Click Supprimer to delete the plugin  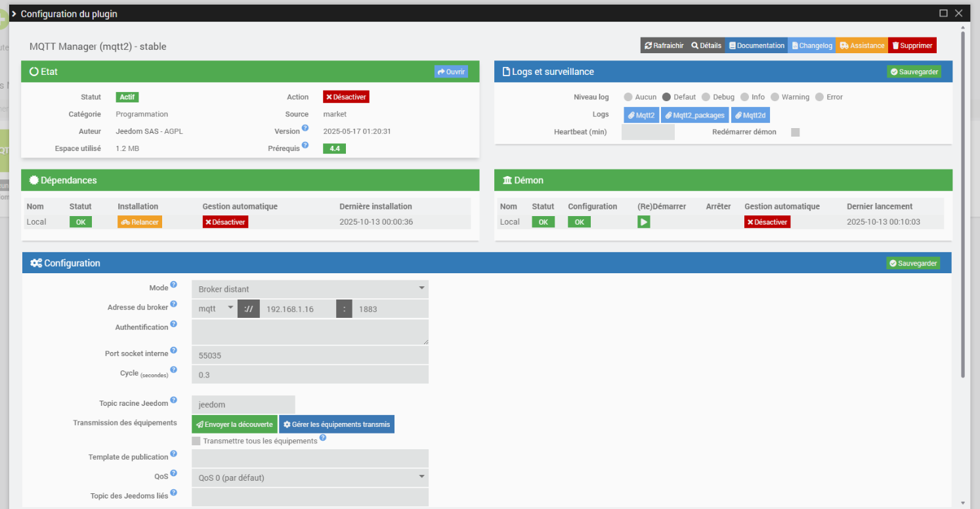(x=912, y=45)
